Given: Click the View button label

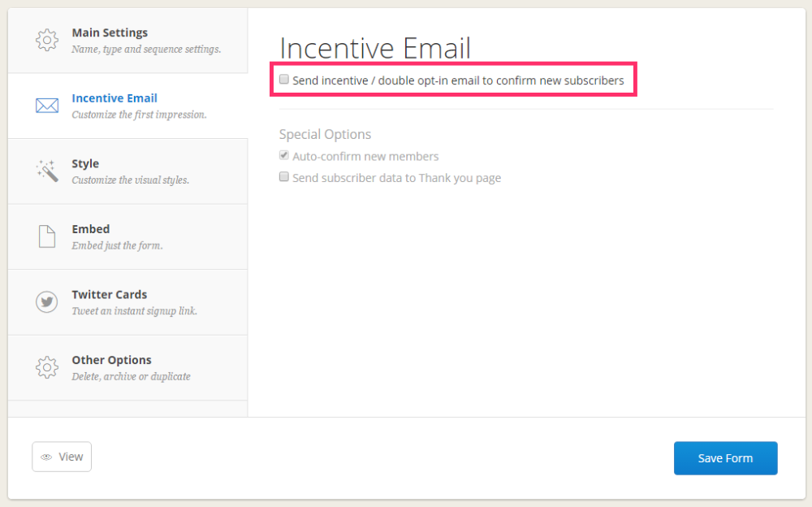Looking at the screenshot, I should pos(71,457).
